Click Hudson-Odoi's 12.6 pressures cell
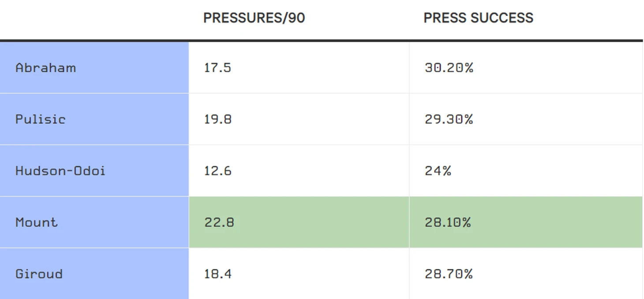This screenshot has height=299, width=644. tap(299, 170)
